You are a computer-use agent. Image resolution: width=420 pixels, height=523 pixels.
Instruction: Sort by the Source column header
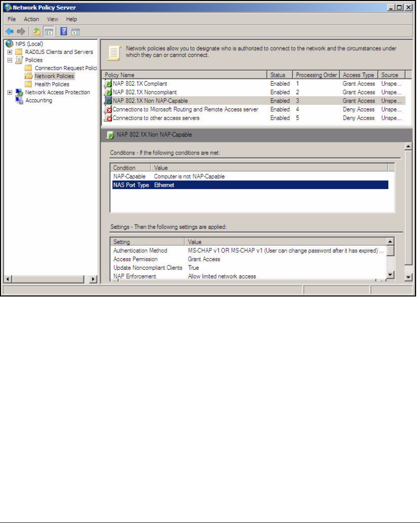pos(392,75)
